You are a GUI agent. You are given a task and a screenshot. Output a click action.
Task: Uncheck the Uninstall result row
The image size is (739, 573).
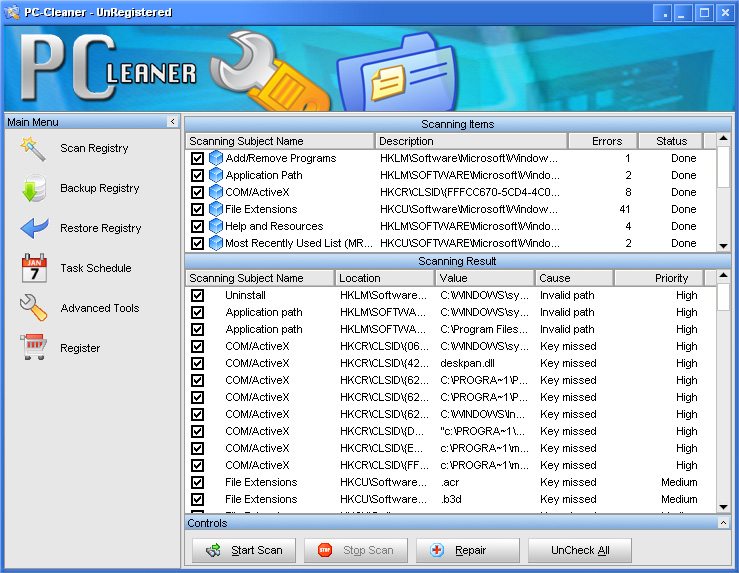coord(197,295)
